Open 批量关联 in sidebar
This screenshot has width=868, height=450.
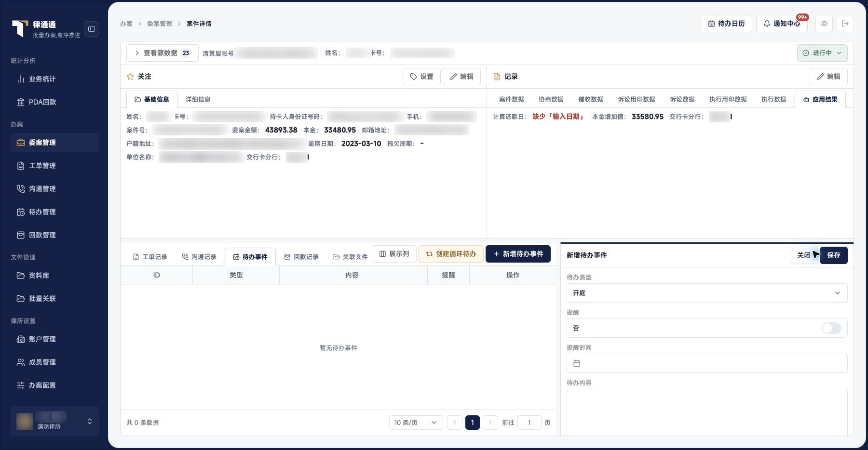tap(55, 299)
